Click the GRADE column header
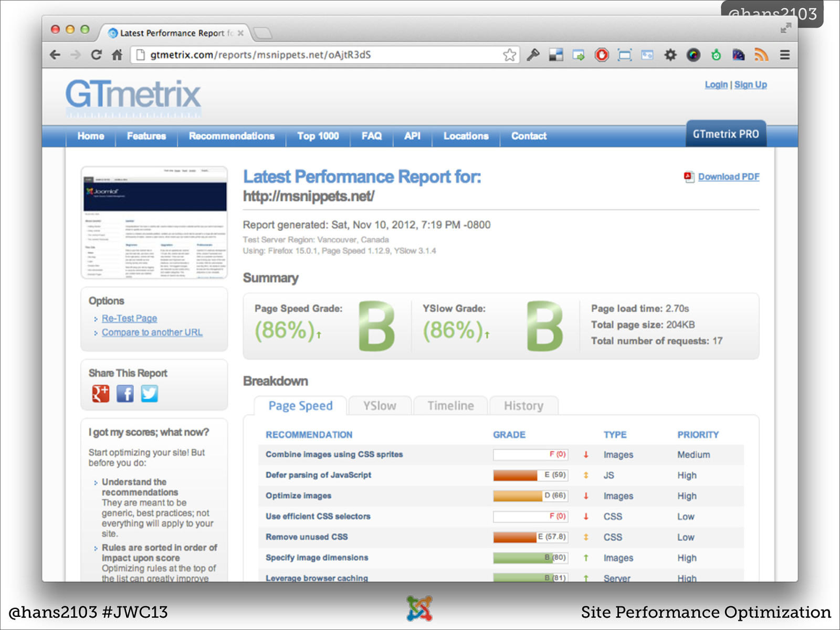This screenshot has width=840, height=630. [509, 435]
